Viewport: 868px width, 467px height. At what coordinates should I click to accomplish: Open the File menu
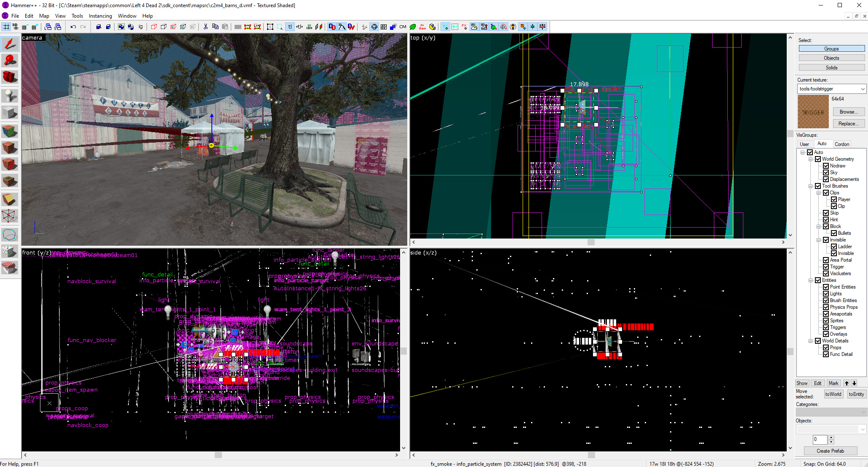pyautogui.click(x=15, y=16)
